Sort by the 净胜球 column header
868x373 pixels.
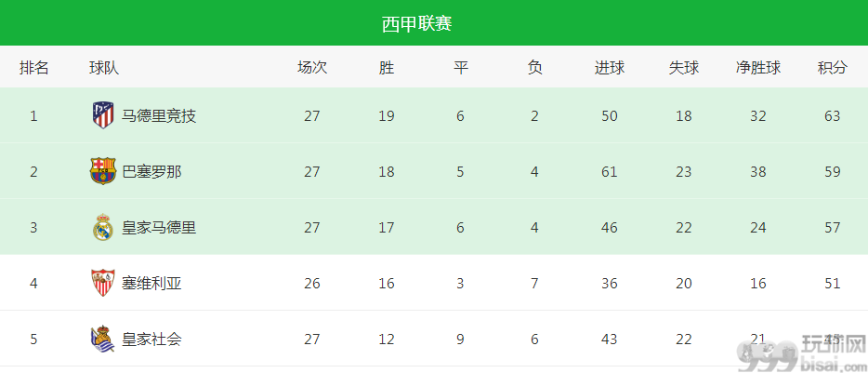coord(757,68)
